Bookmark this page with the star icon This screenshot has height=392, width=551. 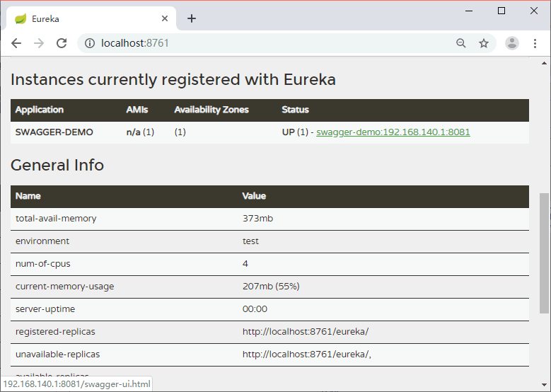484,43
